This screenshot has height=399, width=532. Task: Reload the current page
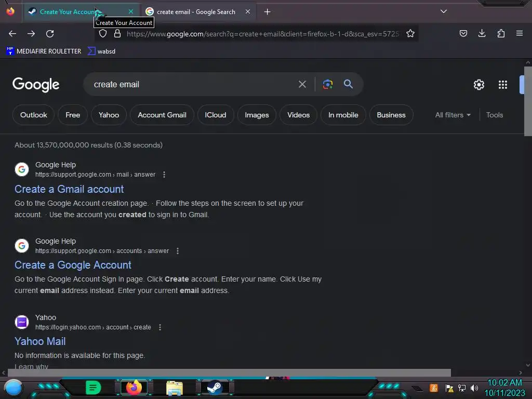(50, 34)
